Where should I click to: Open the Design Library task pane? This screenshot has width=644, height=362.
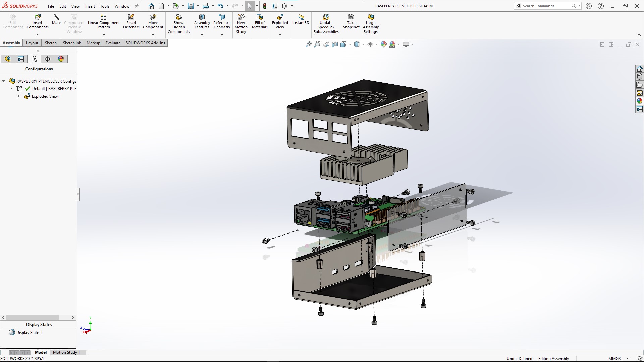coord(640,77)
